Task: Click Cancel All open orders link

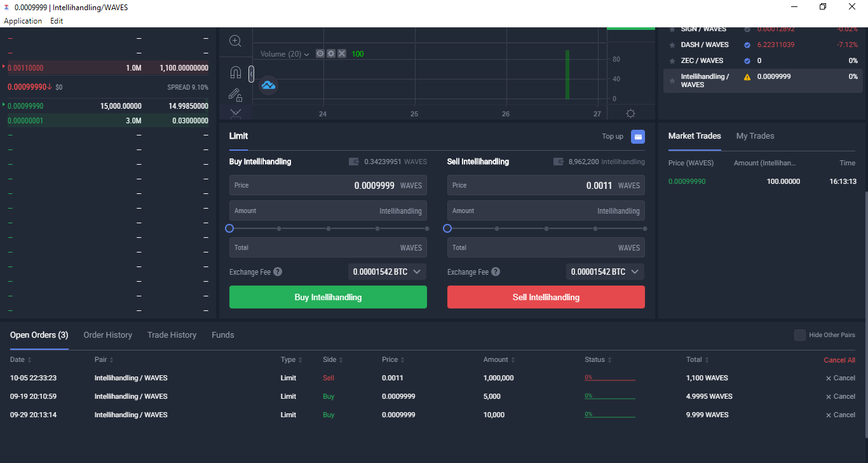Action: pyautogui.click(x=839, y=360)
